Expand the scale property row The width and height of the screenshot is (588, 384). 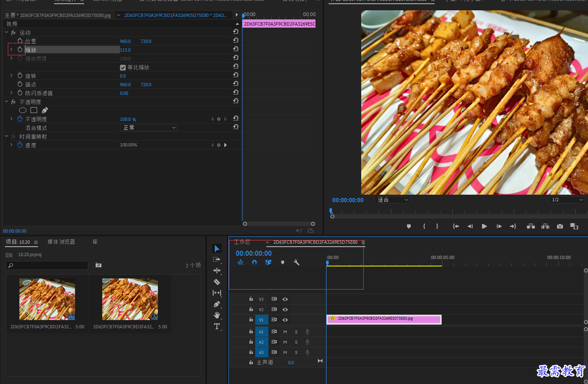pos(11,49)
